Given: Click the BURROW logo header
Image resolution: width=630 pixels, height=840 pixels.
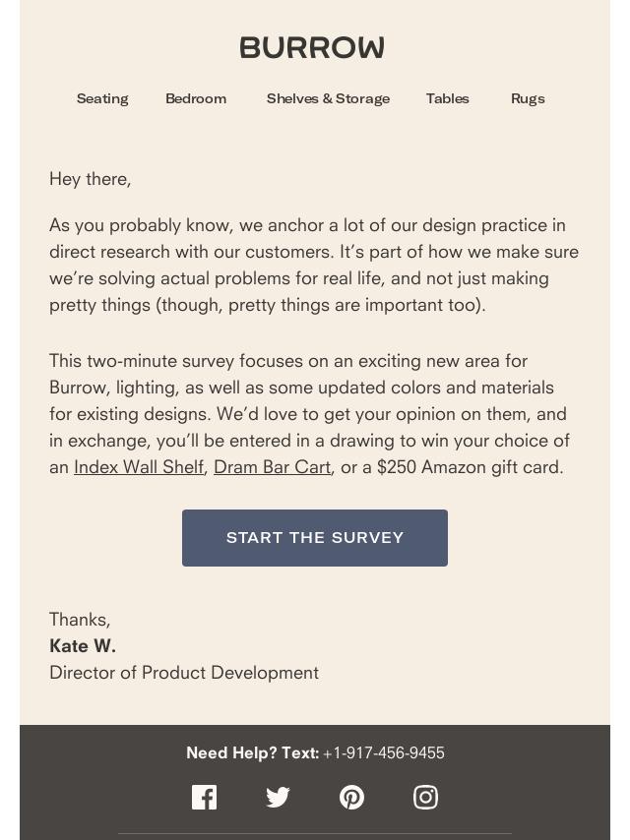Looking at the screenshot, I should (x=312, y=47).
